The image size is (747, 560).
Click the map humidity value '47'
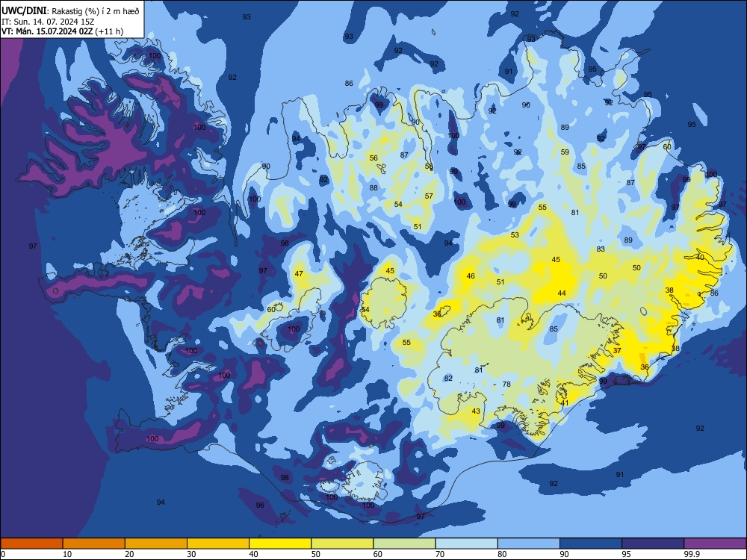[x=299, y=274]
